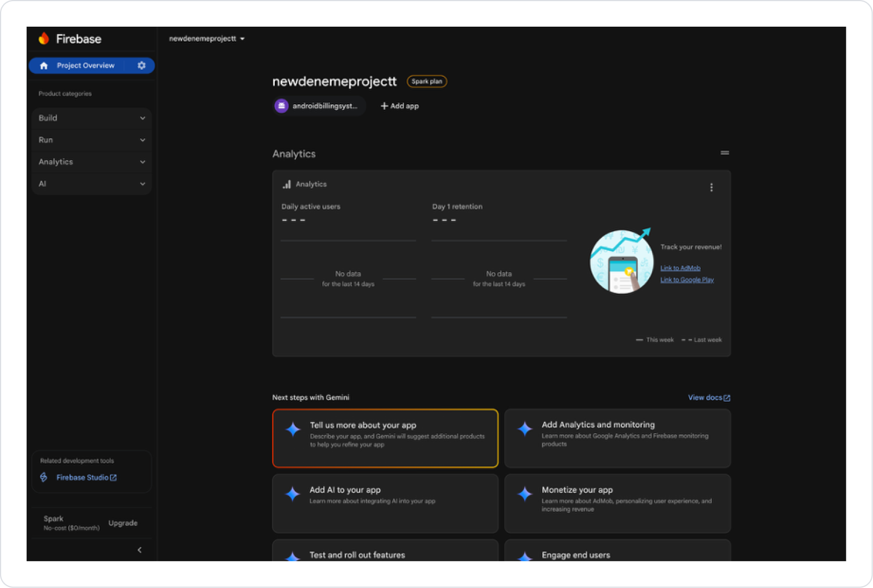Click the Spark No-cost ($0/month) text
Screen dimensions: 873x588
click(x=71, y=523)
